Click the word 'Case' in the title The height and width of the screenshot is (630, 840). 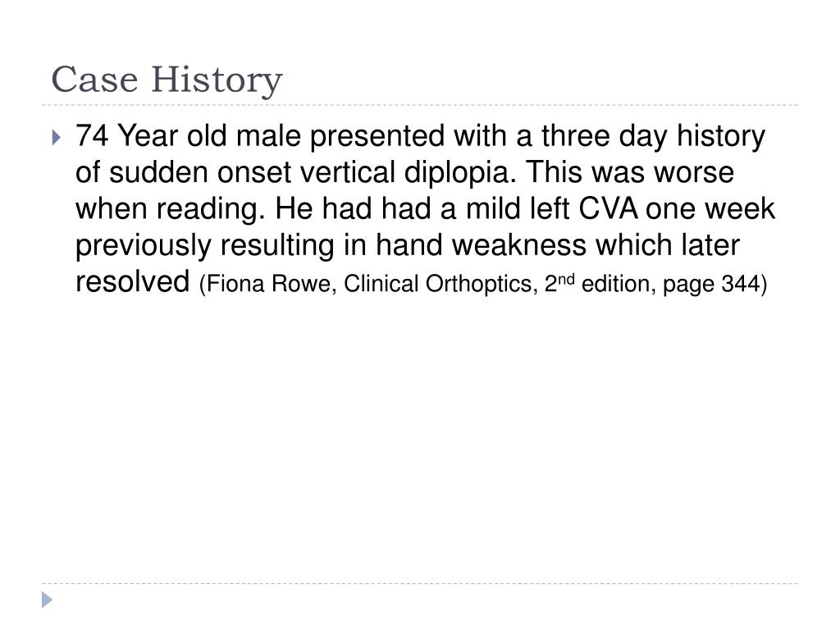[94, 80]
